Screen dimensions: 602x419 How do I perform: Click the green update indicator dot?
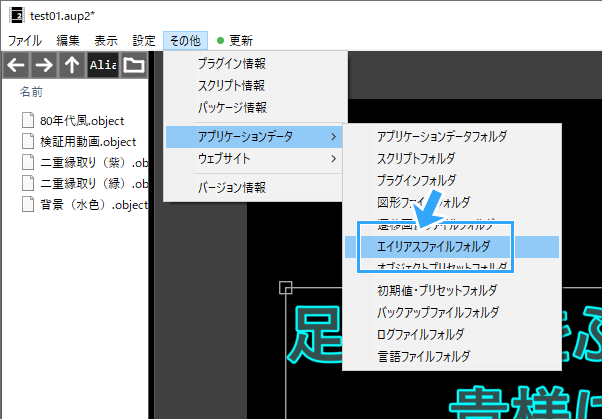220,40
